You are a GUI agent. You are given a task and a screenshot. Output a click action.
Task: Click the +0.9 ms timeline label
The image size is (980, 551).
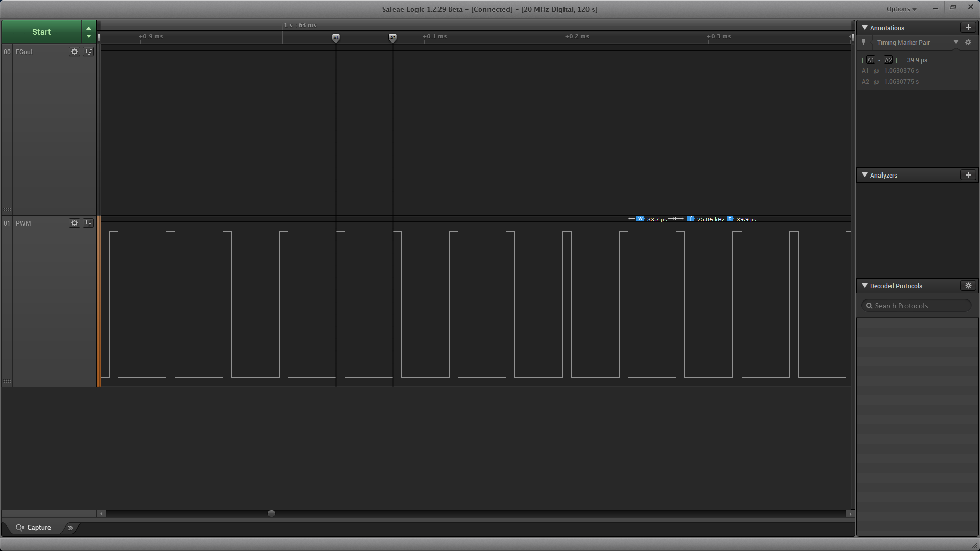[151, 36]
